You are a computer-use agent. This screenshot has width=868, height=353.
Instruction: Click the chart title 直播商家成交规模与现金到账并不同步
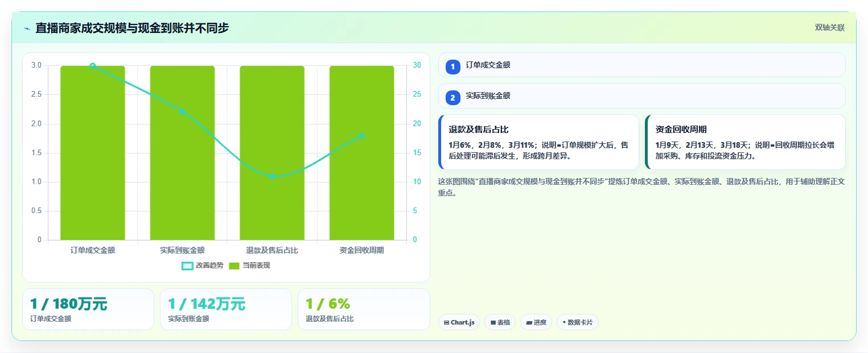(x=132, y=28)
